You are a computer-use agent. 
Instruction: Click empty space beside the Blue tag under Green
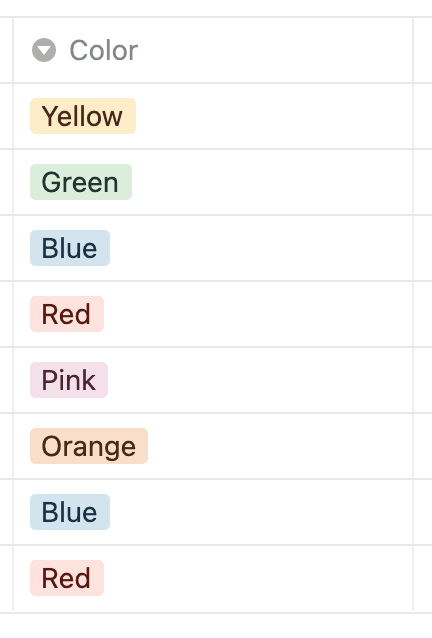[261, 248]
